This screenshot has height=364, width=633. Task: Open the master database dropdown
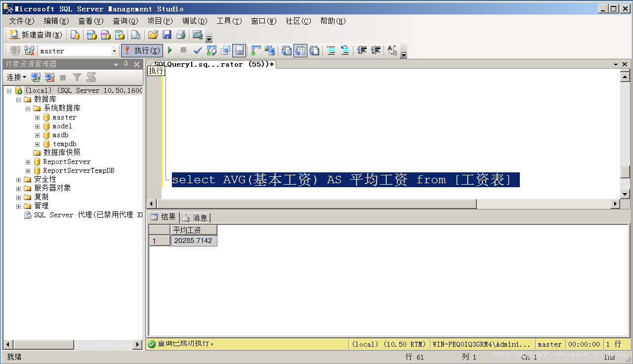[x=114, y=51]
